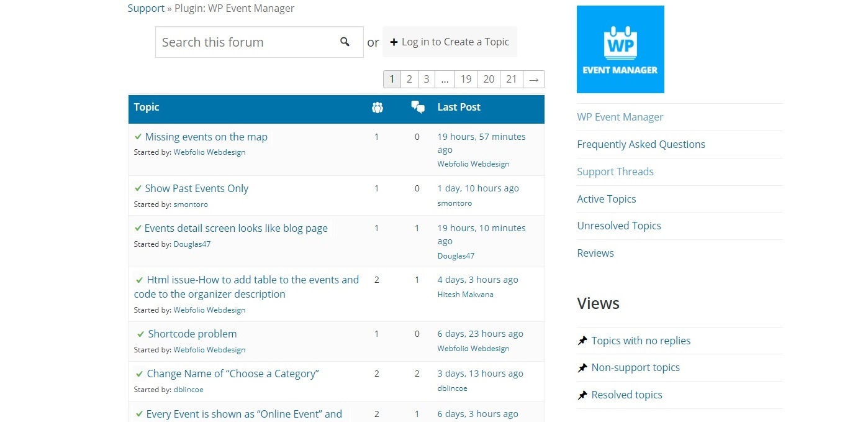The width and height of the screenshot is (868, 422).
Task: Select Unresolved Topics from sidebar
Action: pos(618,226)
